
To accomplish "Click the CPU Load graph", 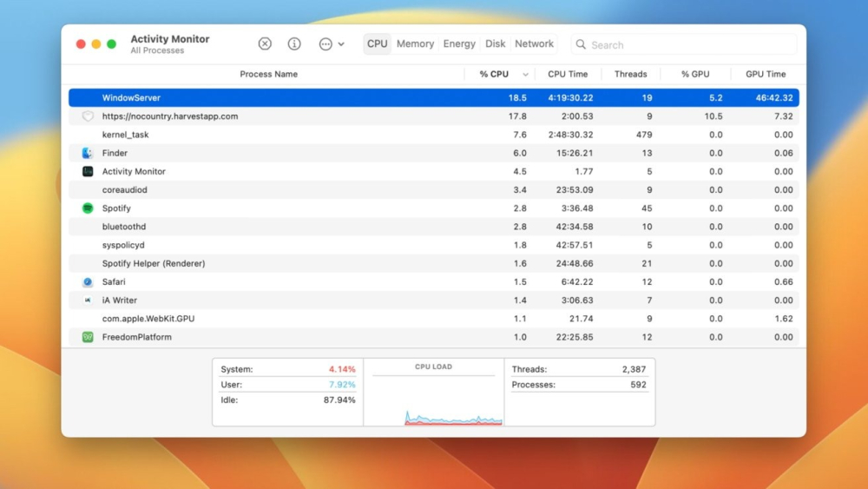I will [x=434, y=400].
